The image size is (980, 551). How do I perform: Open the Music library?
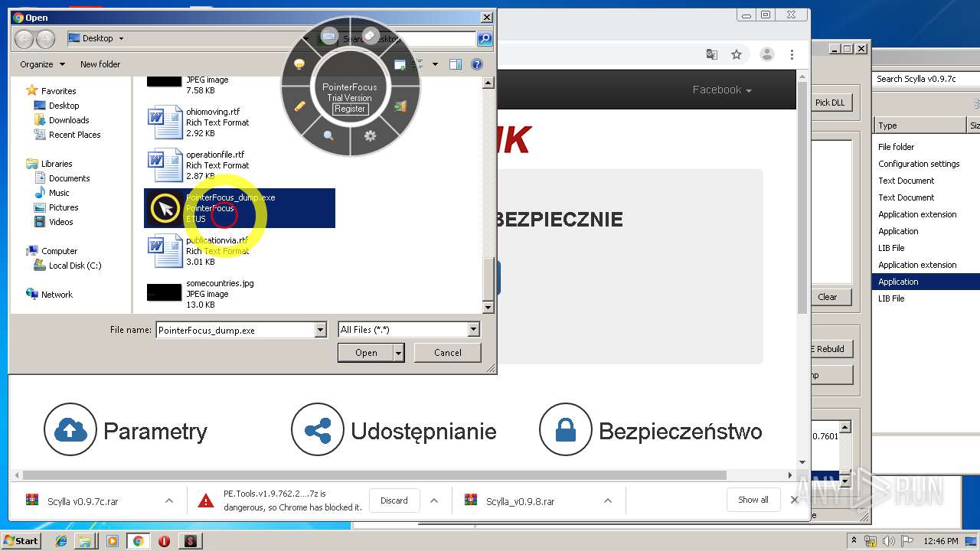click(59, 193)
